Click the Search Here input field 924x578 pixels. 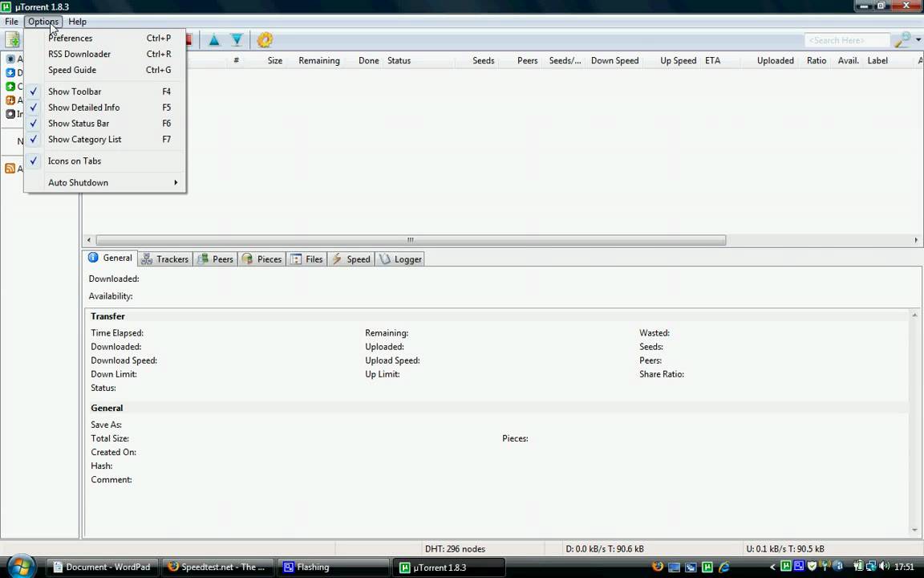[x=847, y=40]
